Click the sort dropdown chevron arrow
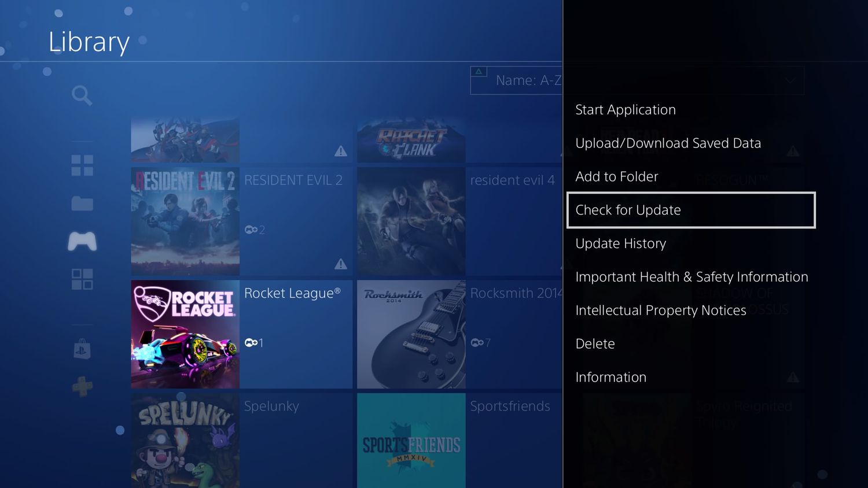The width and height of the screenshot is (868, 488). click(x=790, y=80)
